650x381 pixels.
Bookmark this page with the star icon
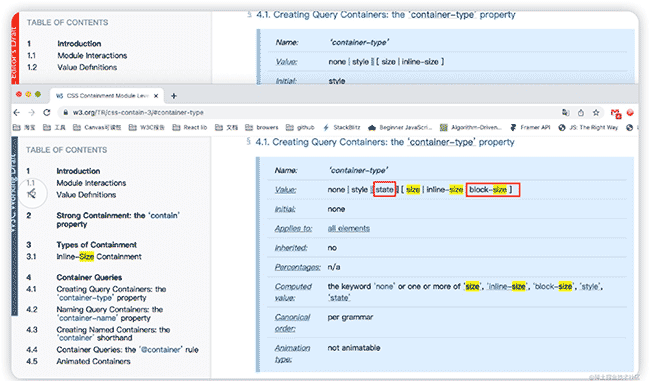pyautogui.click(x=596, y=112)
